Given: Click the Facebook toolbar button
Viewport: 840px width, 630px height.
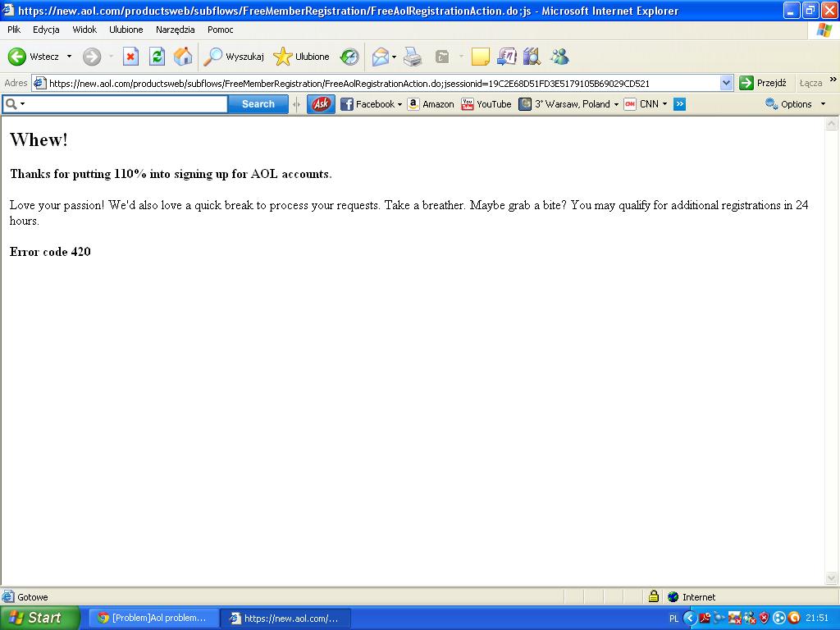Looking at the screenshot, I should (367, 104).
